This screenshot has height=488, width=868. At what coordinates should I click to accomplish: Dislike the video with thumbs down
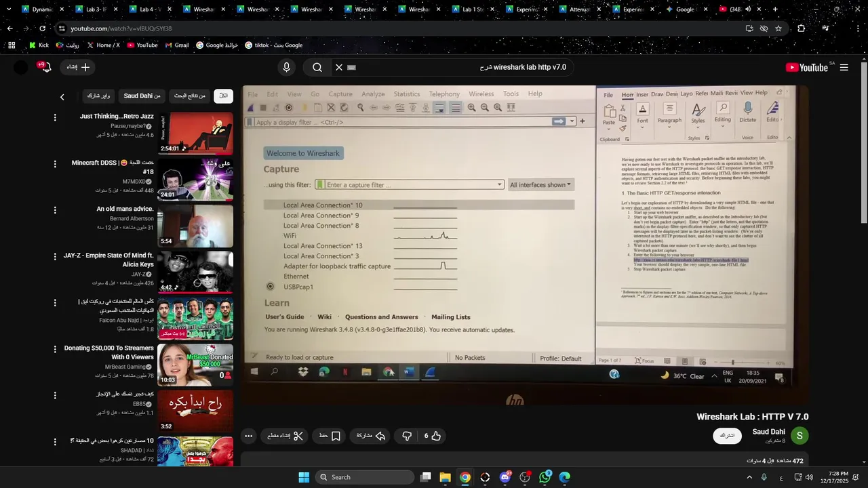click(407, 436)
